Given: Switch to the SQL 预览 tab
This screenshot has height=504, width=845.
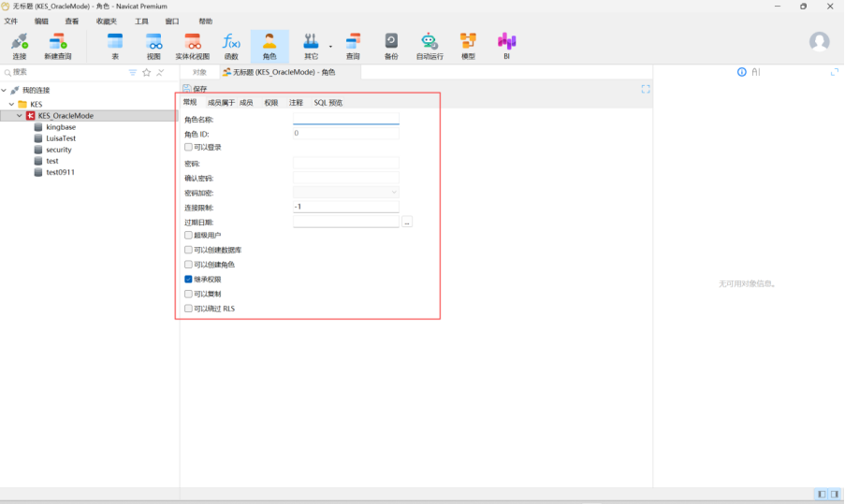Looking at the screenshot, I should tap(328, 103).
